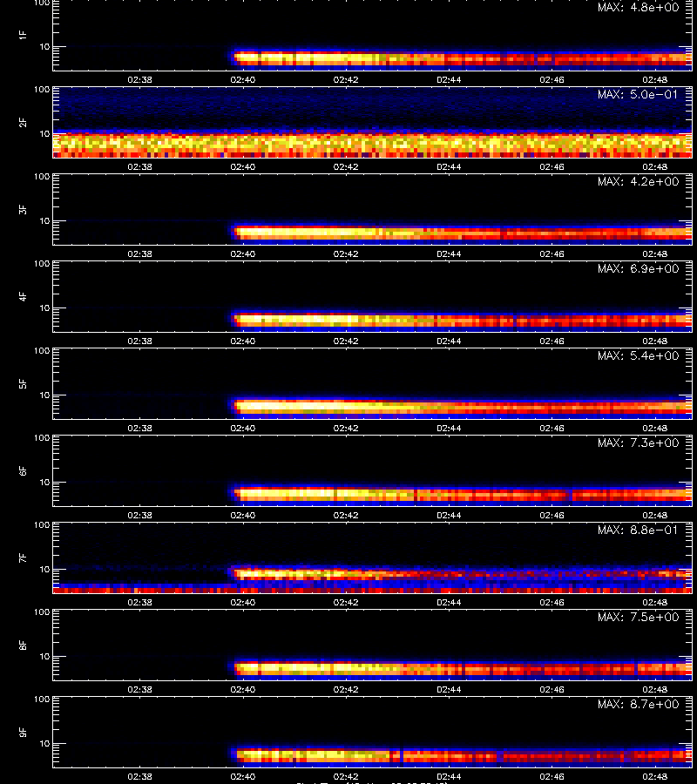This screenshot has width=697, height=784.
Task: Click the 10 y-axis label of panel 7F
Action: coord(44,570)
